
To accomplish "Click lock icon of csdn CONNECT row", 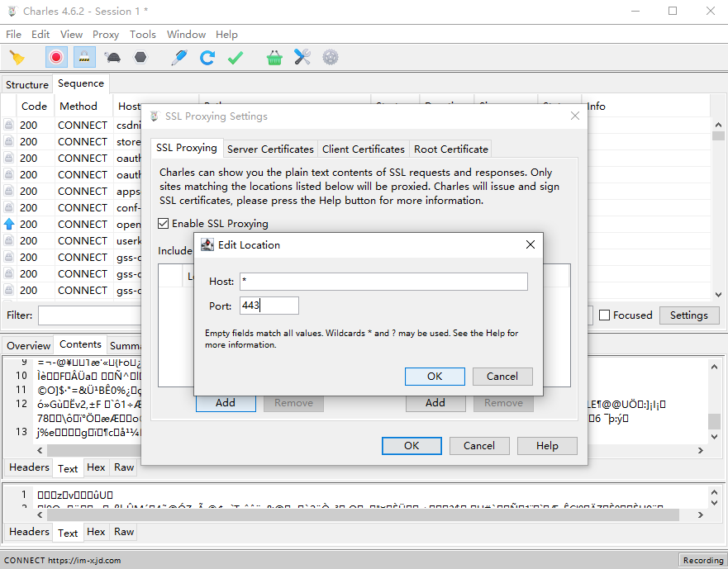I will [8, 125].
